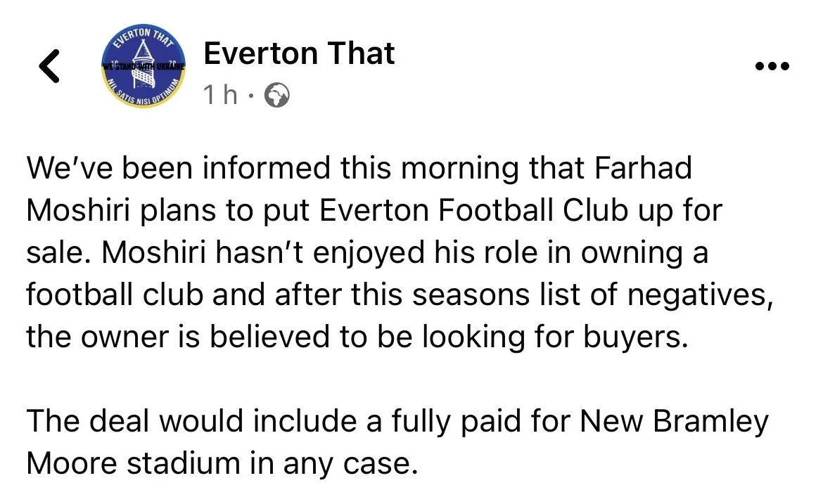
Task: Tap the word "sale." in the post
Action: pos(58,253)
